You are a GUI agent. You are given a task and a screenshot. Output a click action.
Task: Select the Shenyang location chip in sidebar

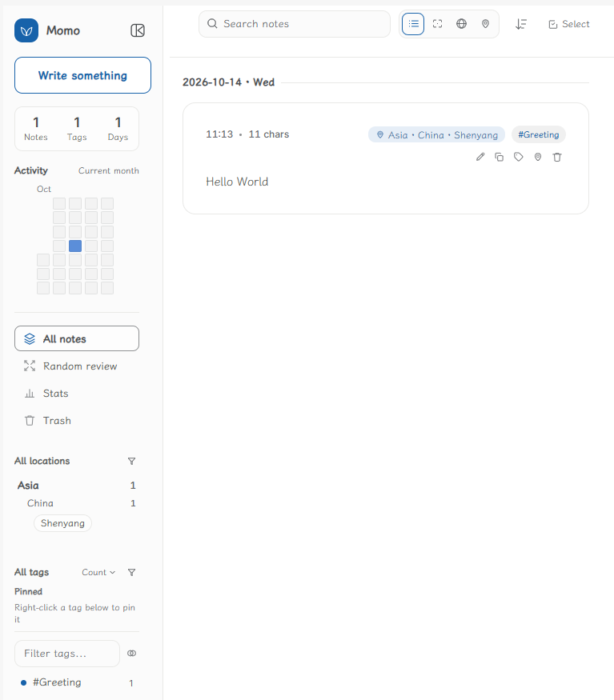click(x=62, y=523)
